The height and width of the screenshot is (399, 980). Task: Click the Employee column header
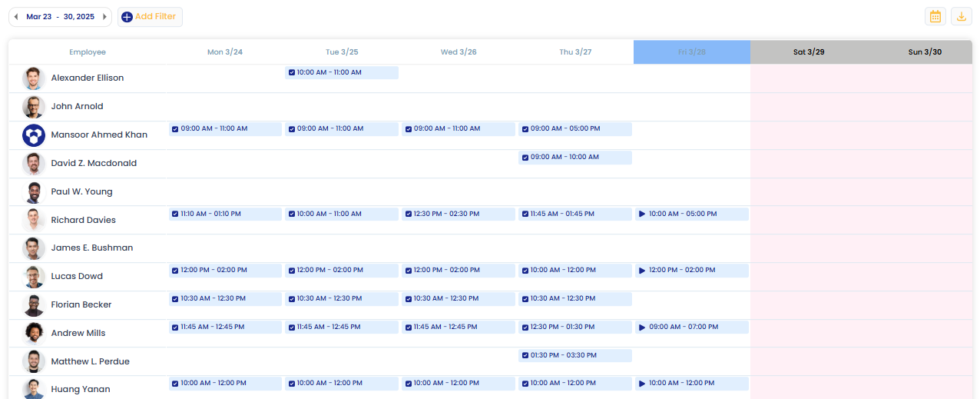point(88,52)
